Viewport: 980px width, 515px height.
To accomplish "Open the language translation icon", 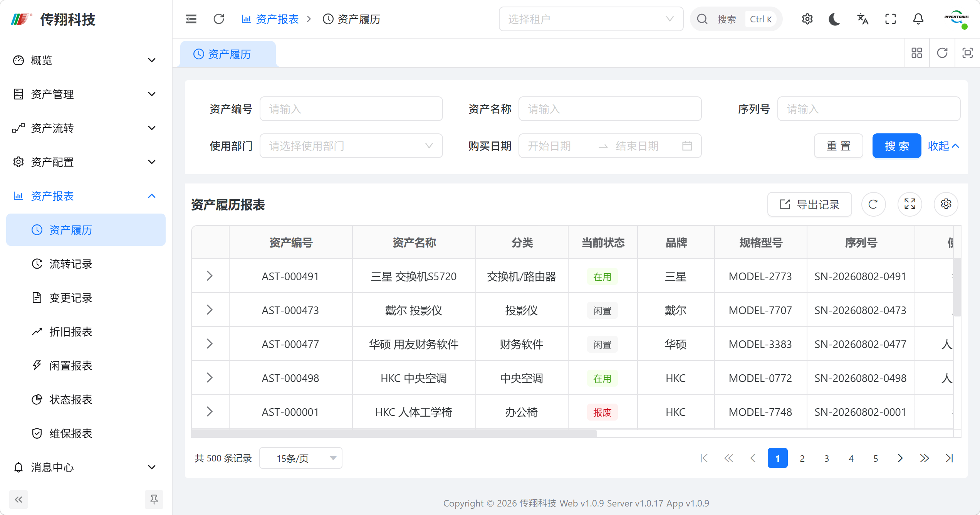I will [x=863, y=19].
